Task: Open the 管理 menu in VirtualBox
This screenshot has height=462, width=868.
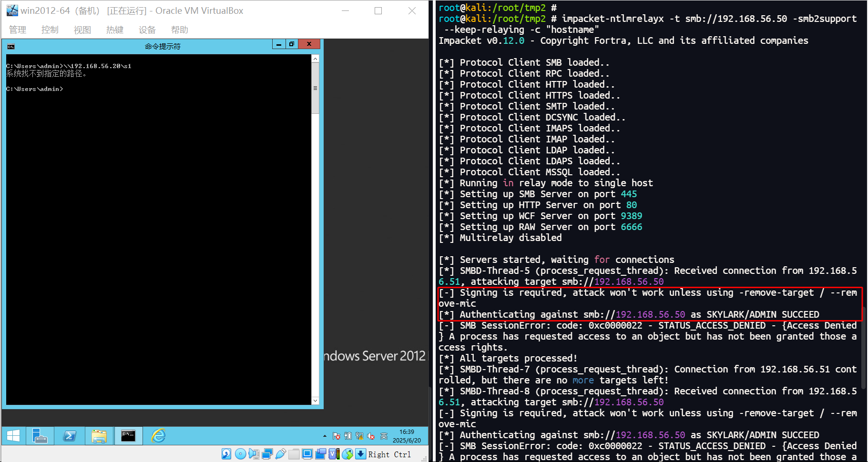Action: pos(18,30)
